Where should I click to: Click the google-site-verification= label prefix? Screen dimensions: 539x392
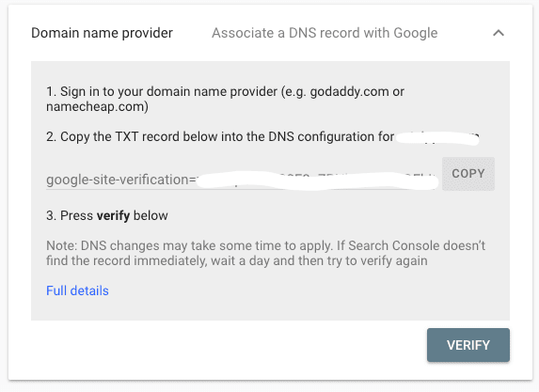coord(121,180)
